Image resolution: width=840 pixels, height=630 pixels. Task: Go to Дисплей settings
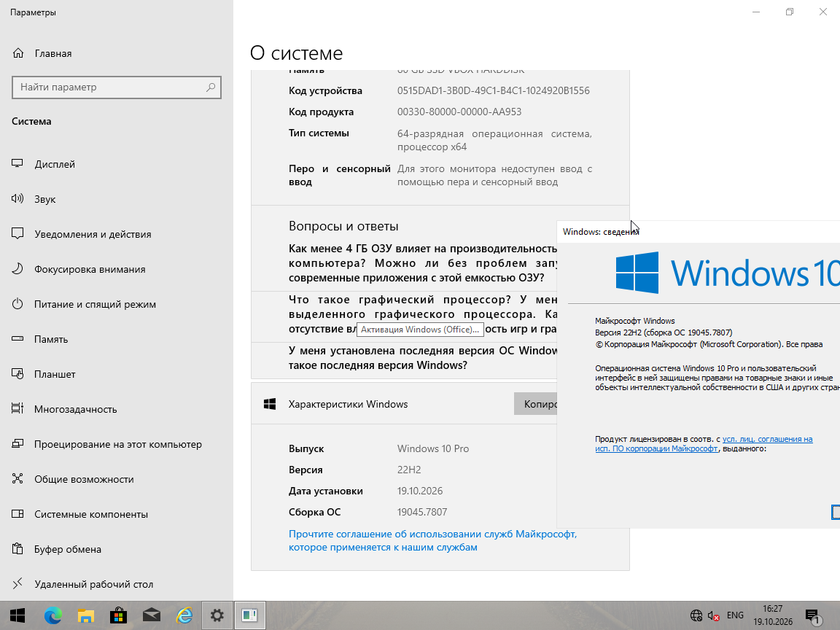(x=55, y=164)
